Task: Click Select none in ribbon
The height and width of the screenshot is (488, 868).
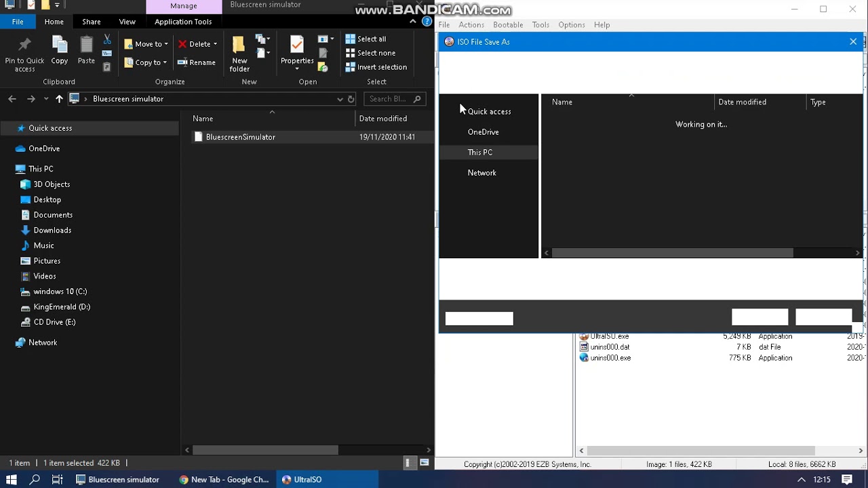Action: click(370, 53)
